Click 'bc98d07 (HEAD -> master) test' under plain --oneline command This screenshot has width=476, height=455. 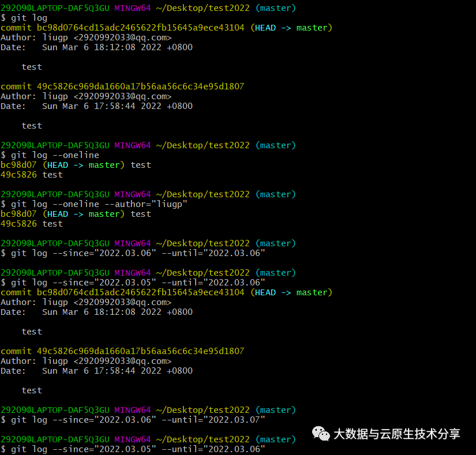coord(76,165)
